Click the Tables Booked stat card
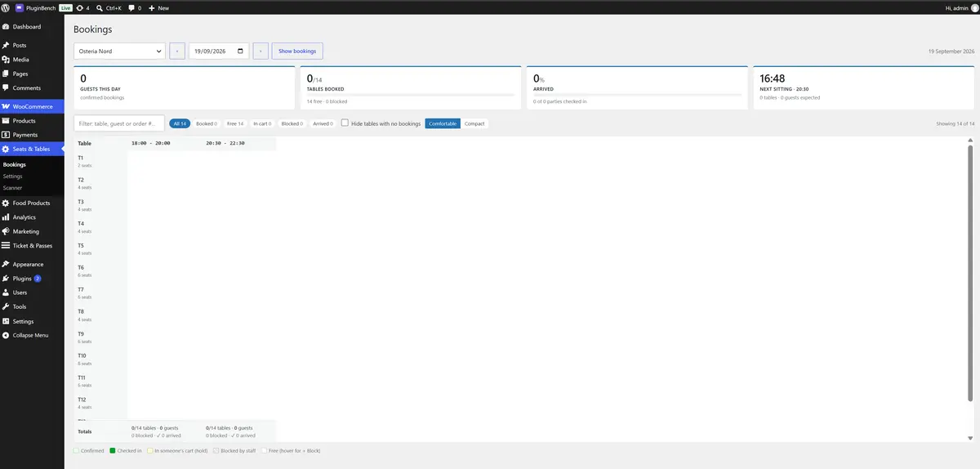 [410, 87]
